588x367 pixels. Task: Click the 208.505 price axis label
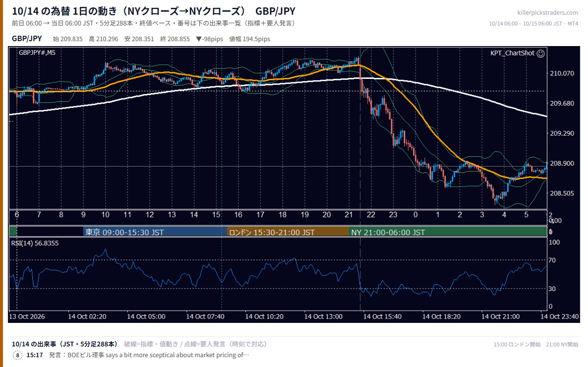562,194
